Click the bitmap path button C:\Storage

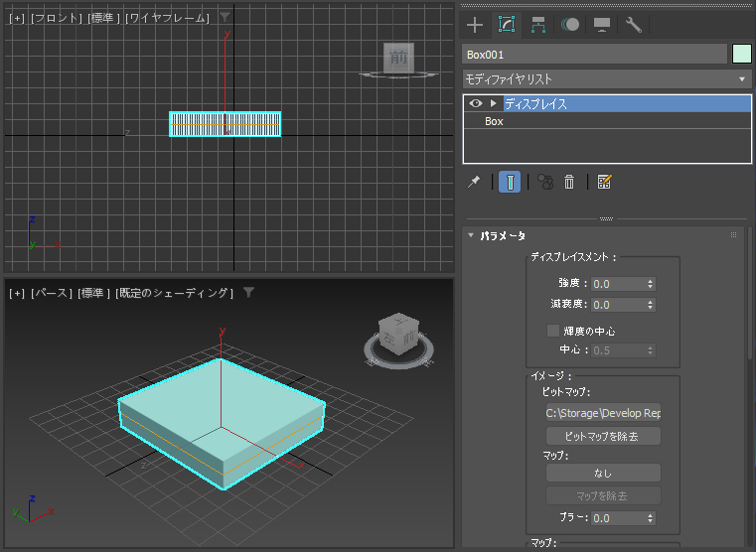pyautogui.click(x=603, y=413)
